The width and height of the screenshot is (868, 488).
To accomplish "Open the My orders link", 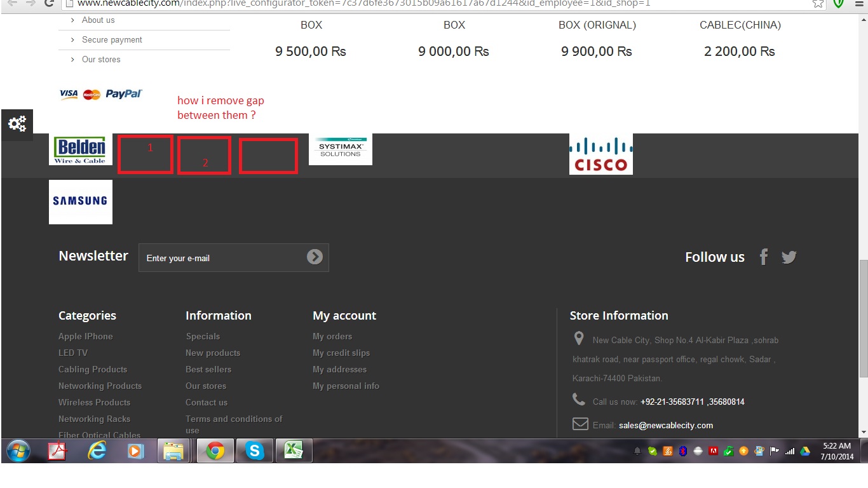I will 332,336.
